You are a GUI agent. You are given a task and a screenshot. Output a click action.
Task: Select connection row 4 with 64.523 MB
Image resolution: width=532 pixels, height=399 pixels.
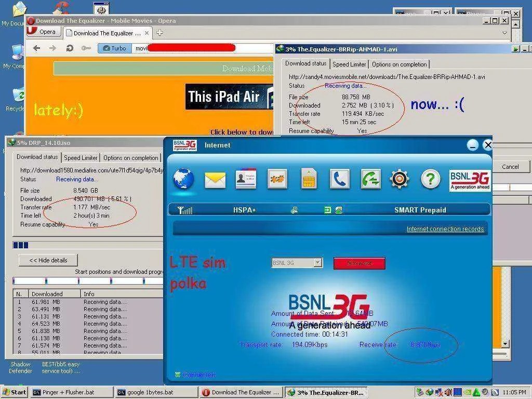pyautogui.click(x=88, y=324)
